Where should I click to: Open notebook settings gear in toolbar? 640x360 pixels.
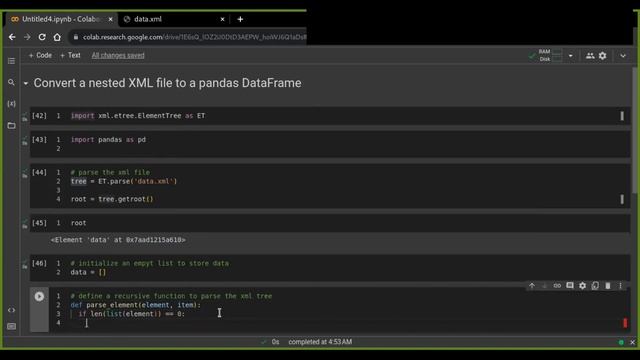pos(602,56)
